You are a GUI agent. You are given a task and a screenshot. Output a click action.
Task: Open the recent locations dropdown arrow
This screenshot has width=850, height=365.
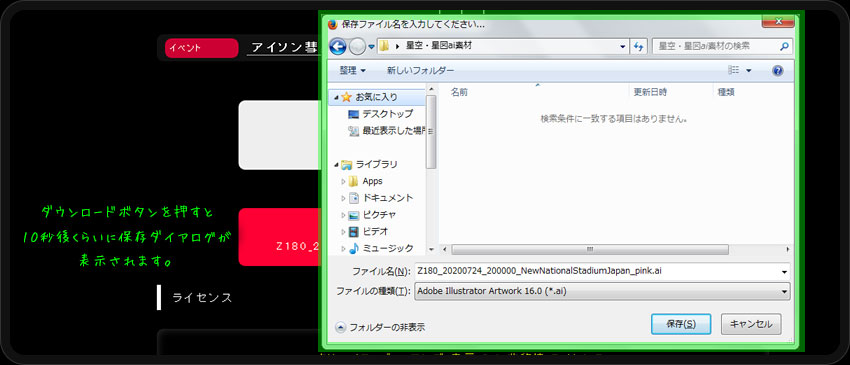371,47
